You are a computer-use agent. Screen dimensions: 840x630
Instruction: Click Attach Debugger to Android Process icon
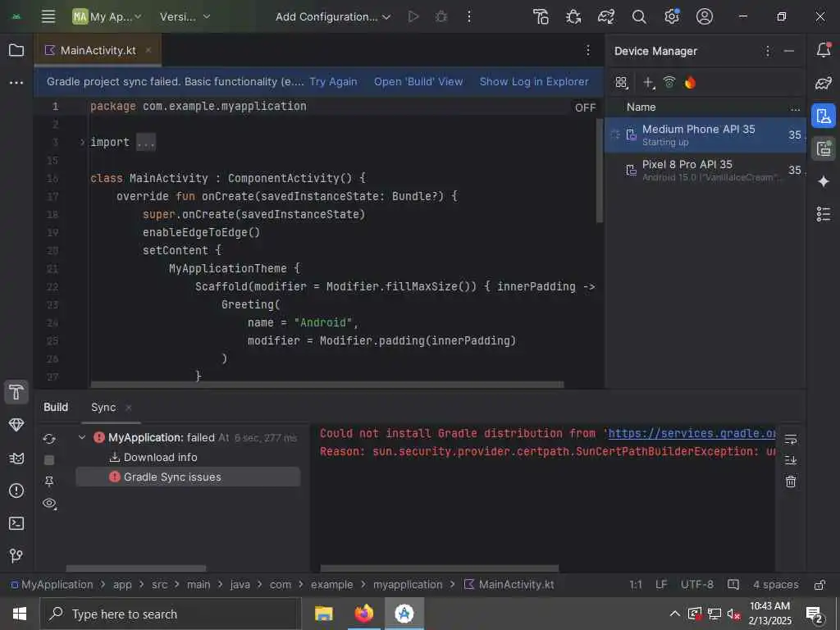coord(573,16)
